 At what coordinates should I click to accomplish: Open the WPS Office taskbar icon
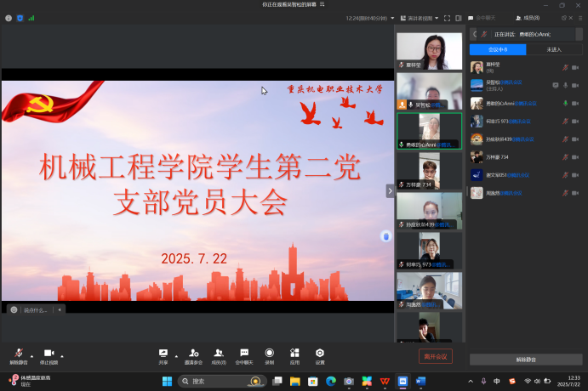coord(385,382)
